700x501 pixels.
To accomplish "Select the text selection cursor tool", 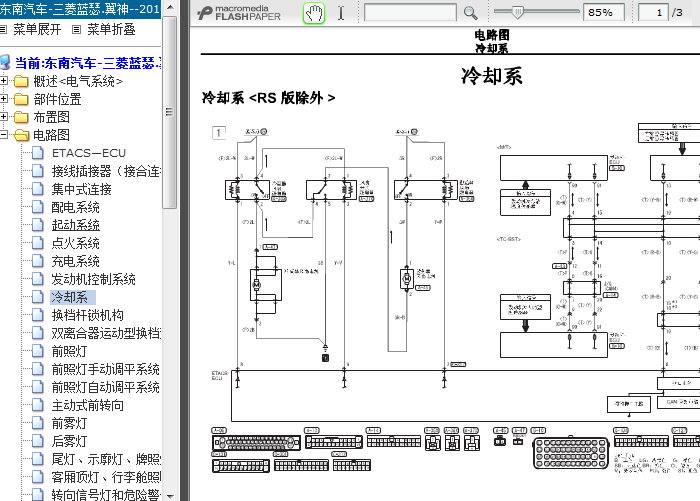I will tap(341, 13).
